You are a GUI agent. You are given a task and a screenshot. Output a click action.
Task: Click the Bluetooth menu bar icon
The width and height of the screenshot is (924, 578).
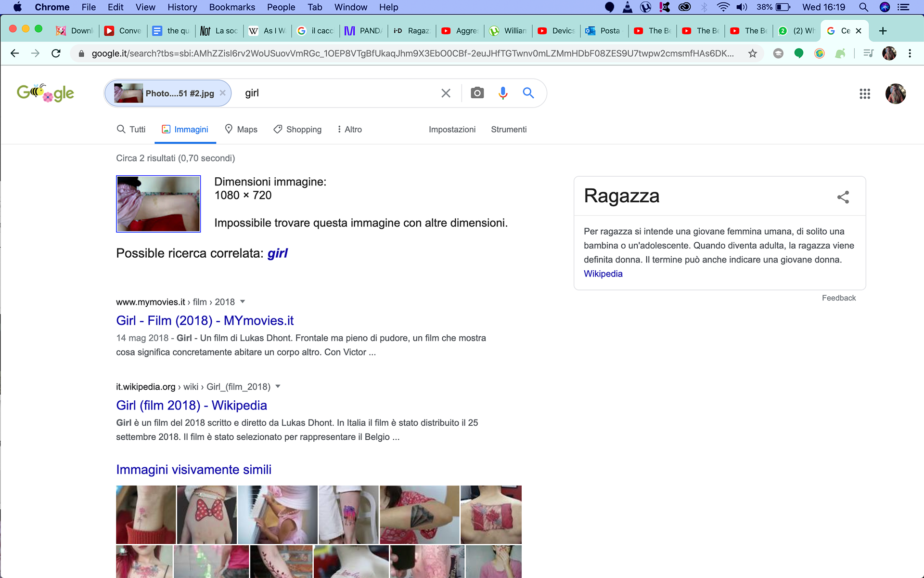click(704, 7)
